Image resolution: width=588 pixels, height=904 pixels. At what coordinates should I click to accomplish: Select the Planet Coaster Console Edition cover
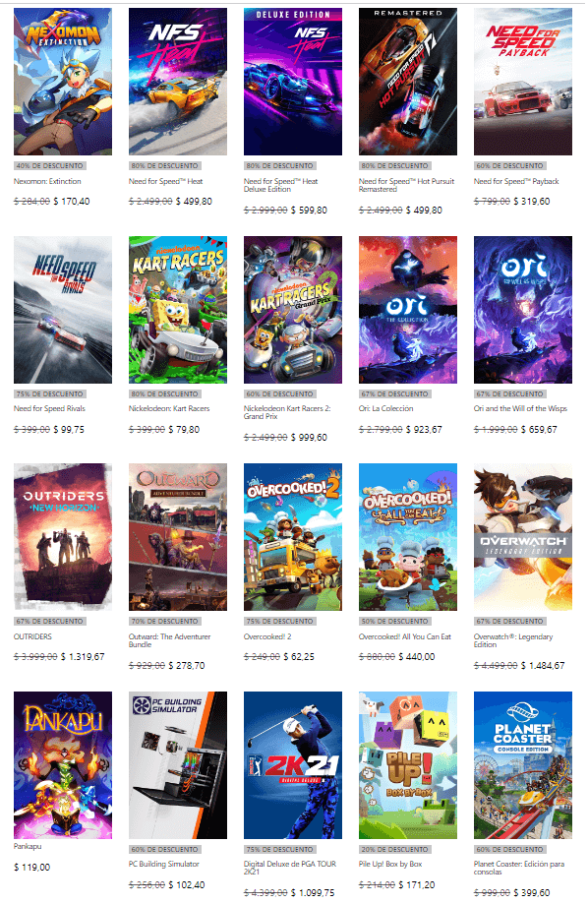tap(523, 765)
